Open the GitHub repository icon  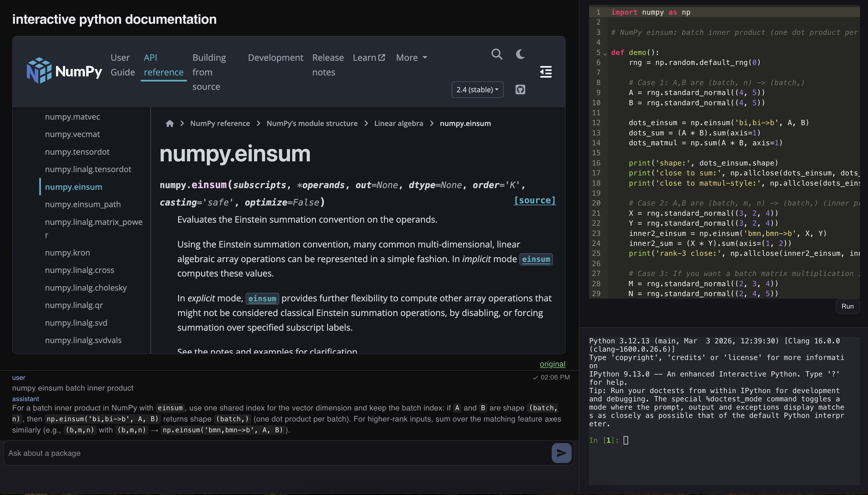click(520, 89)
